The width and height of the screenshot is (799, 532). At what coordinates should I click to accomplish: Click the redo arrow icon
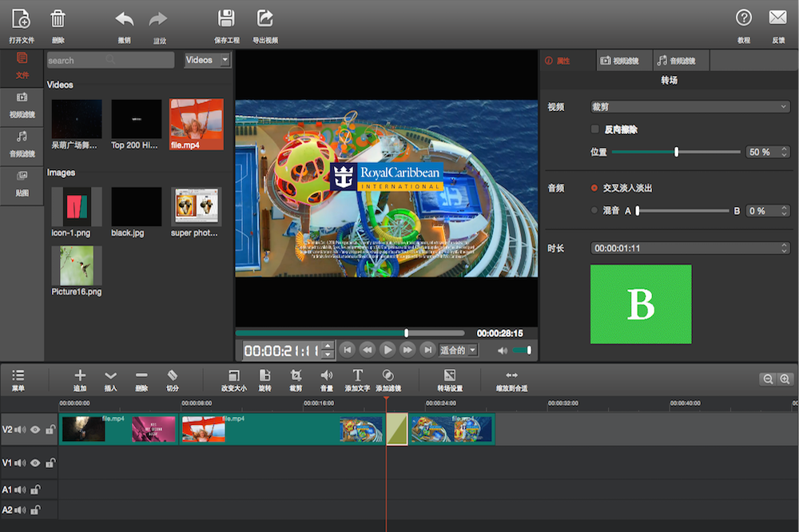[x=158, y=20]
